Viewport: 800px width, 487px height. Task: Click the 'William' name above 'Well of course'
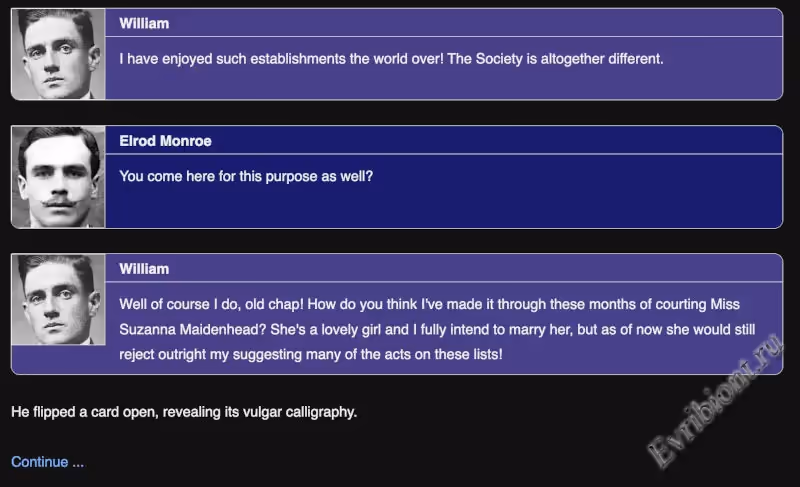(x=144, y=269)
